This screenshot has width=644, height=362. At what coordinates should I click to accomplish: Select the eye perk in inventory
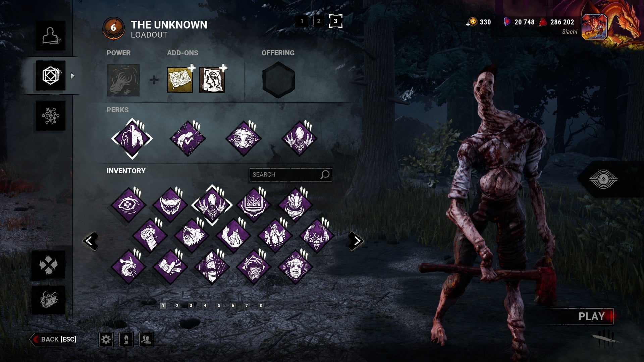pyautogui.click(x=128, y=204)
